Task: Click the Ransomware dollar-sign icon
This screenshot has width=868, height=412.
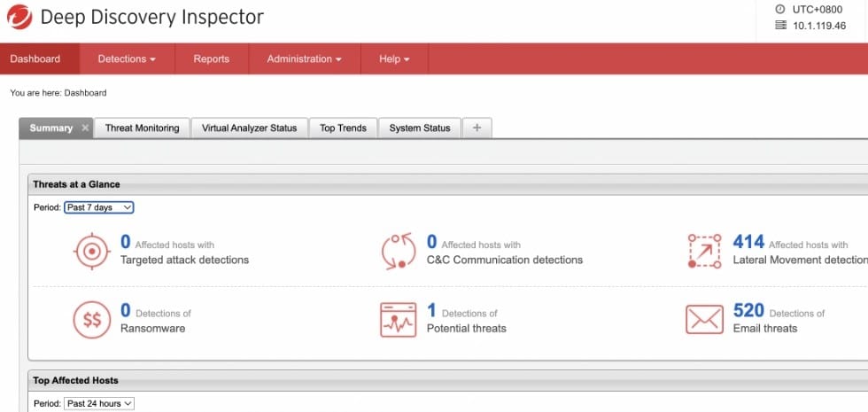Action: (92, 320)
